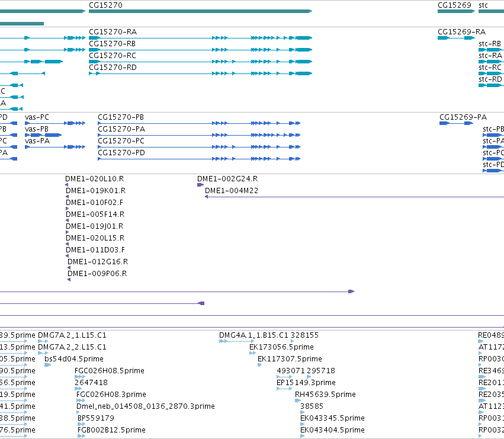
Task: Click the CG15269-RA transcript label
Action: (x=461, y=31)
